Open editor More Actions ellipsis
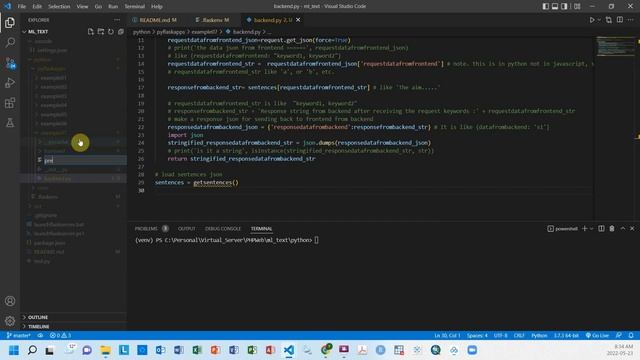Image resolution: width=640 pixels, height=360 pixels. point(631,20)
